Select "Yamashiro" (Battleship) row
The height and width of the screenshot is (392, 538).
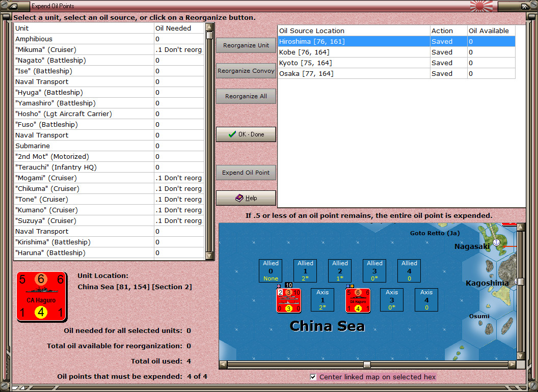109,103
